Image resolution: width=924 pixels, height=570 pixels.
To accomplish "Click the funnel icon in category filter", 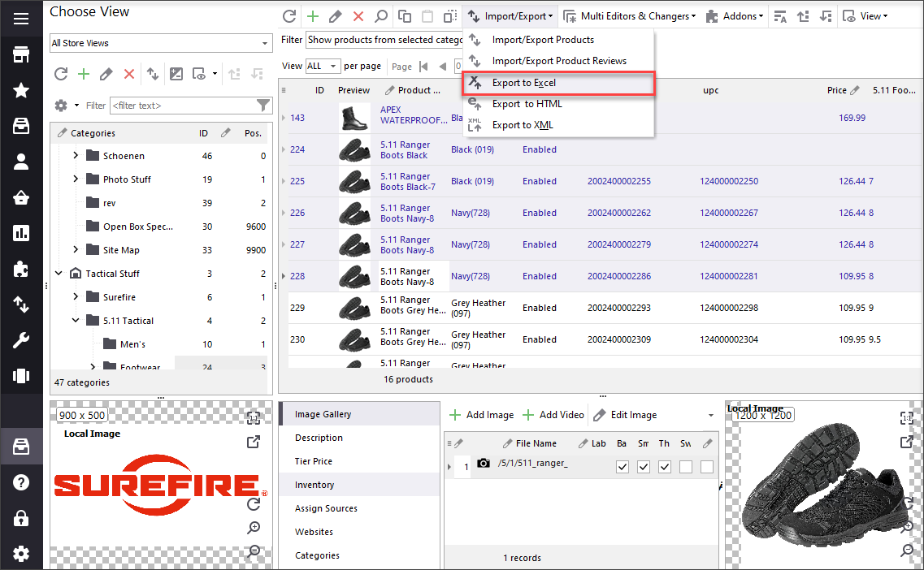I will click(x=263, y=106).
